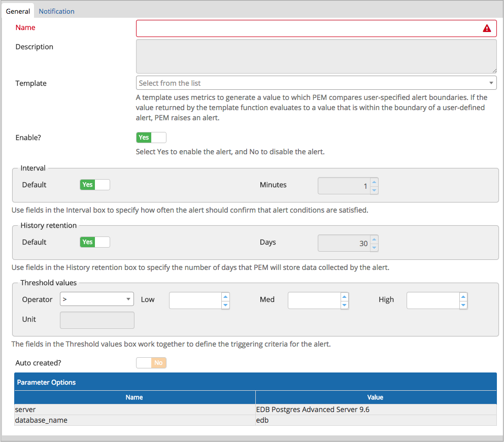The width and height of the screenshot is (504, 442).
Task: Decrease Days value with down arrow
Action: pyautogui.click(x=374, y=248)
